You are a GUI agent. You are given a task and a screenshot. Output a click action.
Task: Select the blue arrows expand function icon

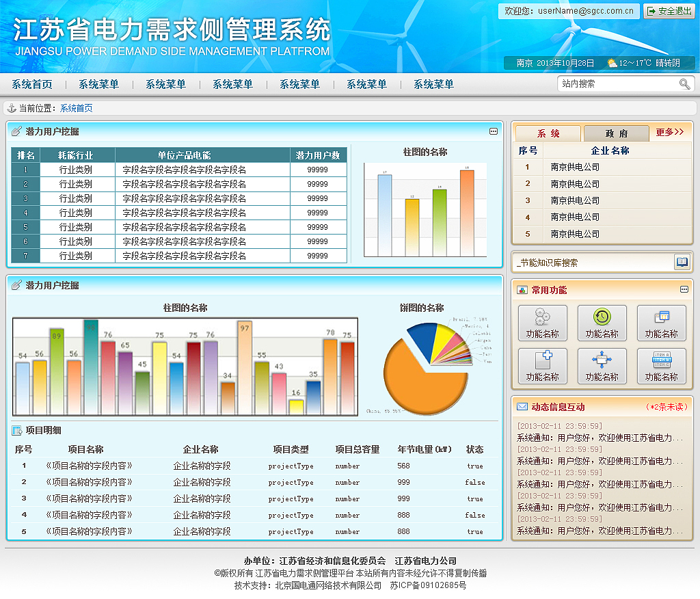[x=602, y=360]
